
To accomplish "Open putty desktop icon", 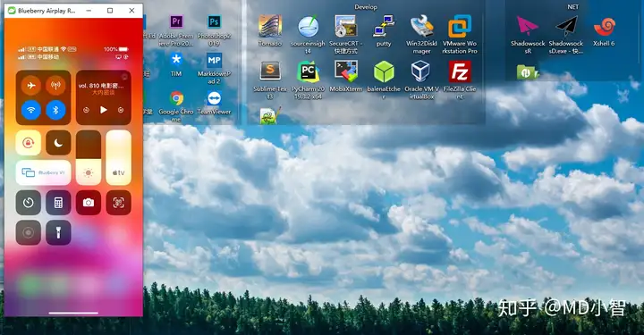I will [384, 30].
